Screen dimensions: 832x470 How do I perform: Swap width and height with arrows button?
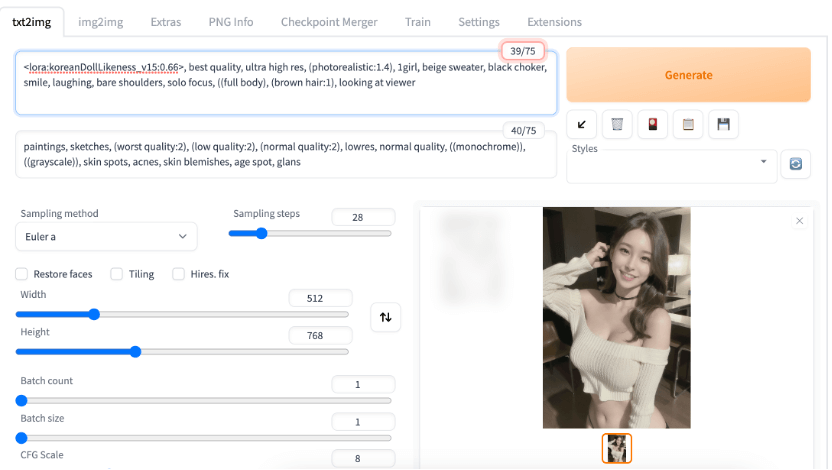tap(385, 317)
